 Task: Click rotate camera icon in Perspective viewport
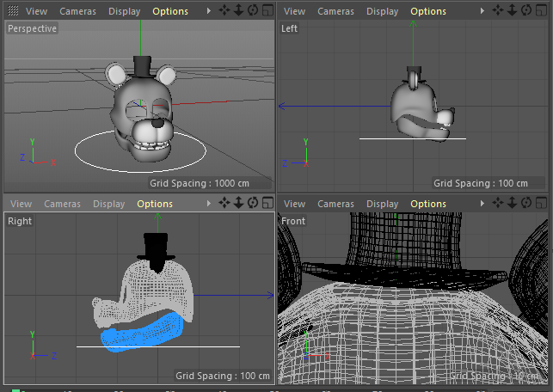[253, 10]
